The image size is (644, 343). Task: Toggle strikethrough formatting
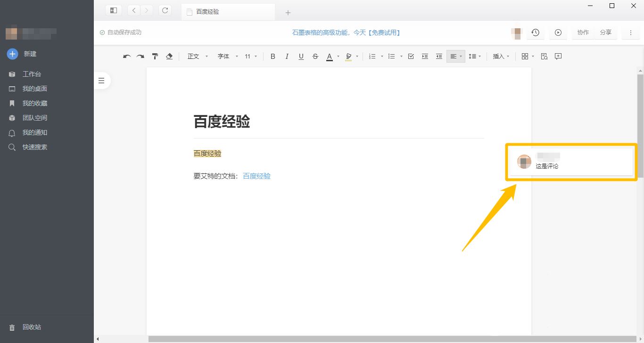click(x=315, y=57)
